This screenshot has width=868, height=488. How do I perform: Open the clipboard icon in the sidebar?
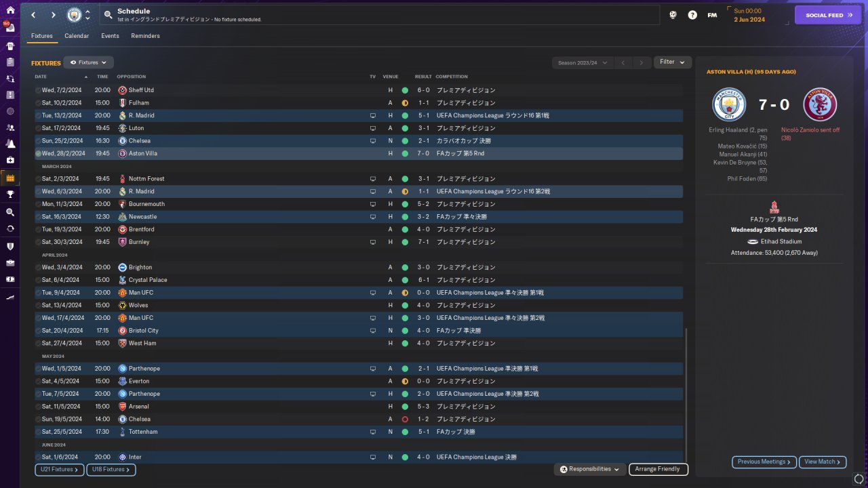10,62
